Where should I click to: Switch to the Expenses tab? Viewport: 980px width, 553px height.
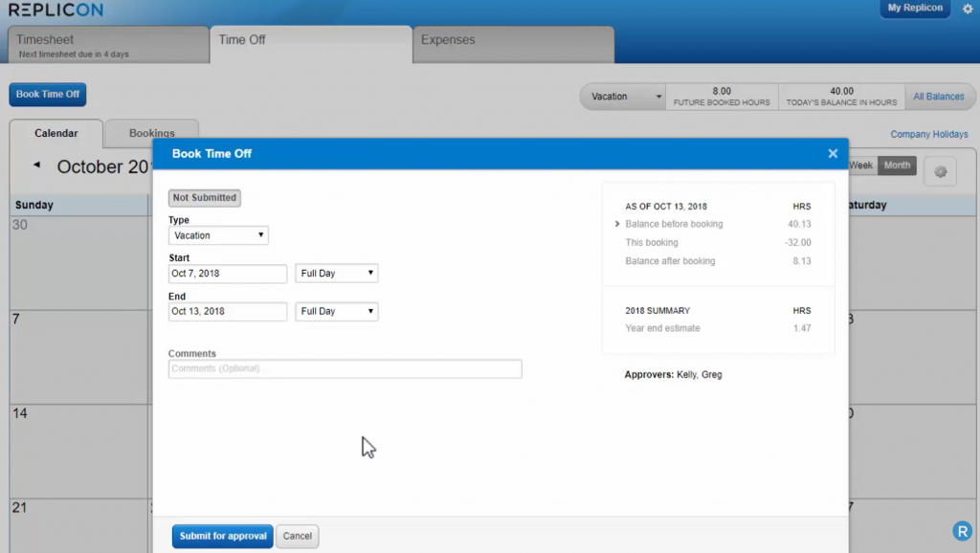point(513,45)
